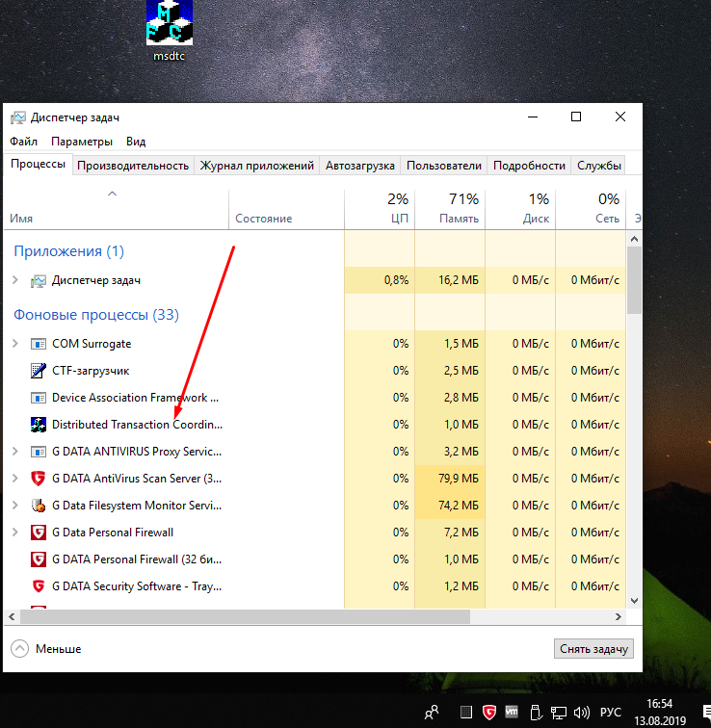Click G DATA Security Software Tray icon
Screen dimensions: 711x728
point(39,585)
